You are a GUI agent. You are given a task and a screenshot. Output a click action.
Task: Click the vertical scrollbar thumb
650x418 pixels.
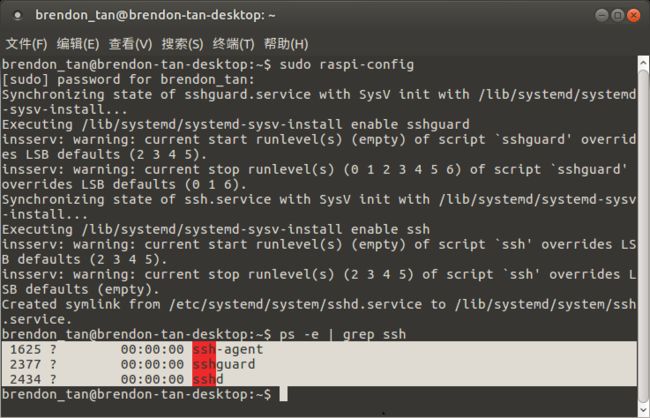coord(643,236)
